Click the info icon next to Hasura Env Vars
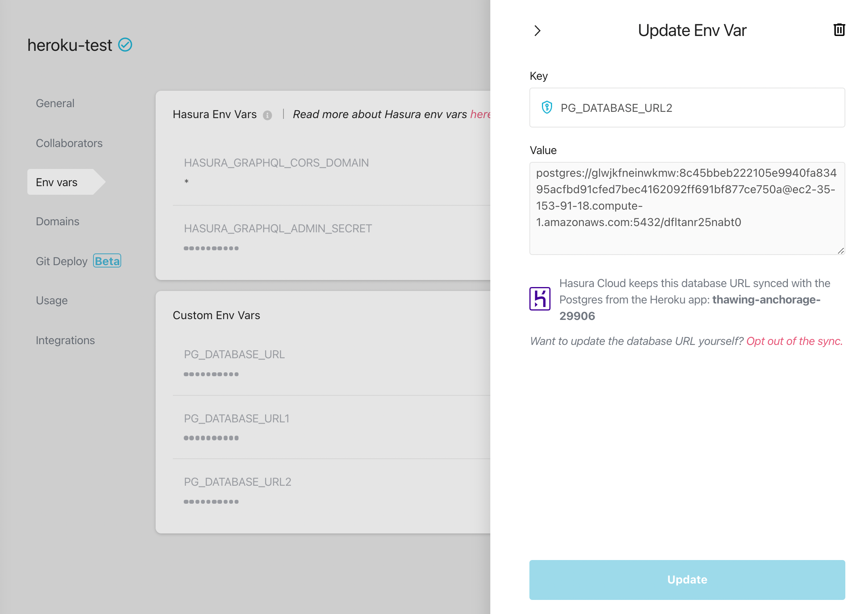The height and width of the screenshot is (614, 868). [267, 115]
